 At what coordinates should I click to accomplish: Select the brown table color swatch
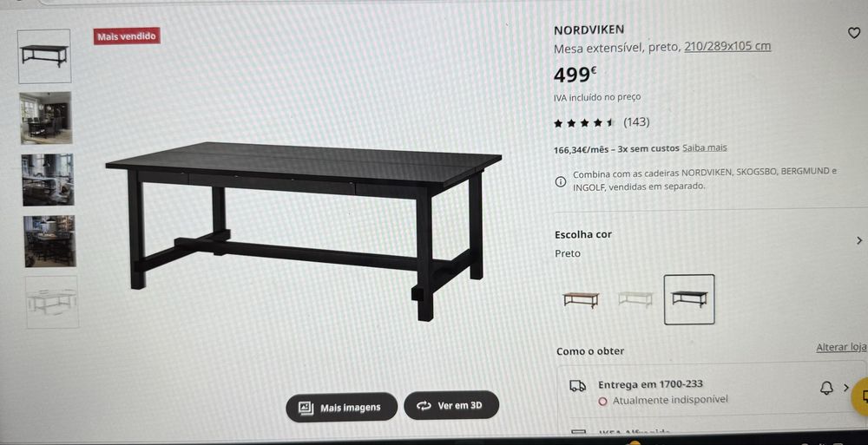coord(581,299)
